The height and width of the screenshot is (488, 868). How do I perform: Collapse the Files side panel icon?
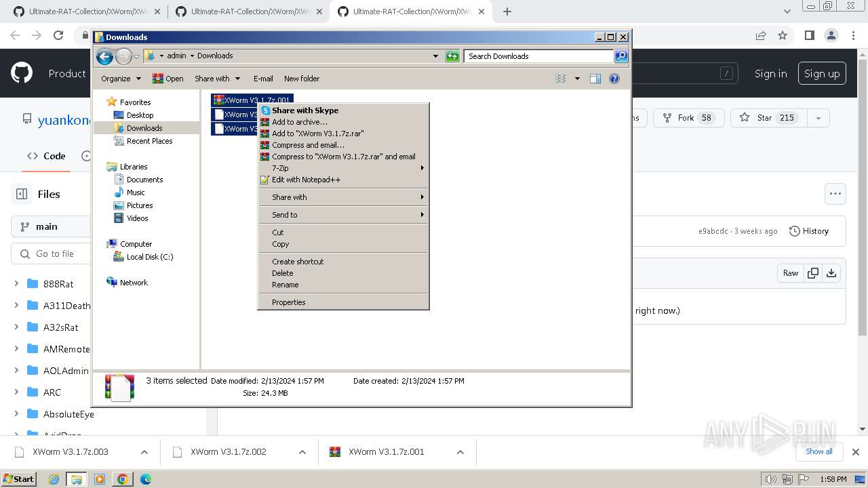point(22,194)
